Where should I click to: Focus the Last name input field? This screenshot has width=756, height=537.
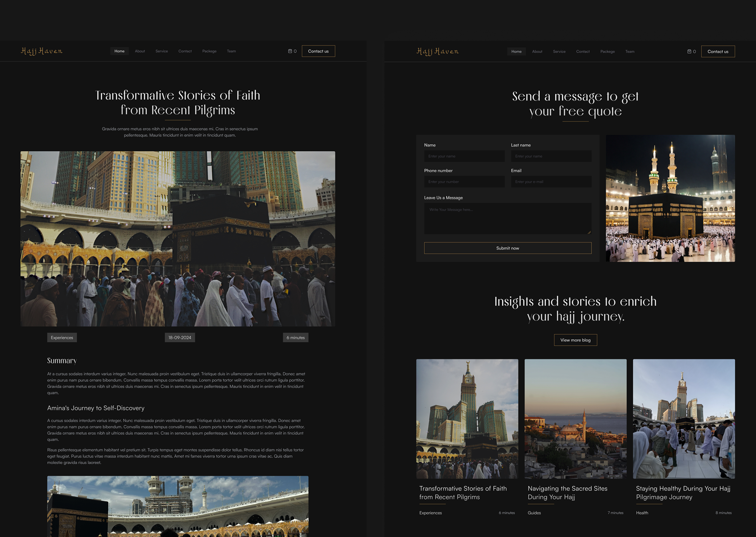551,156
